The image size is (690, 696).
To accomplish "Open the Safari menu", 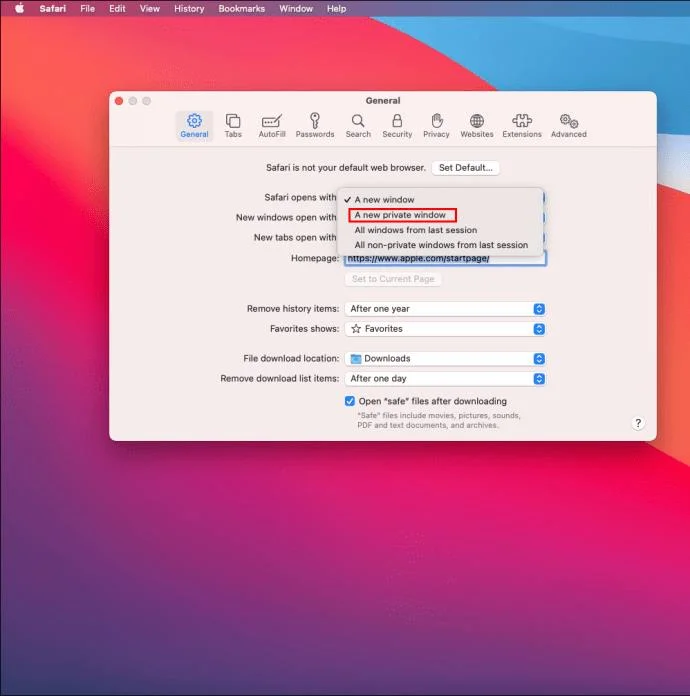I will tap(52, 8).
